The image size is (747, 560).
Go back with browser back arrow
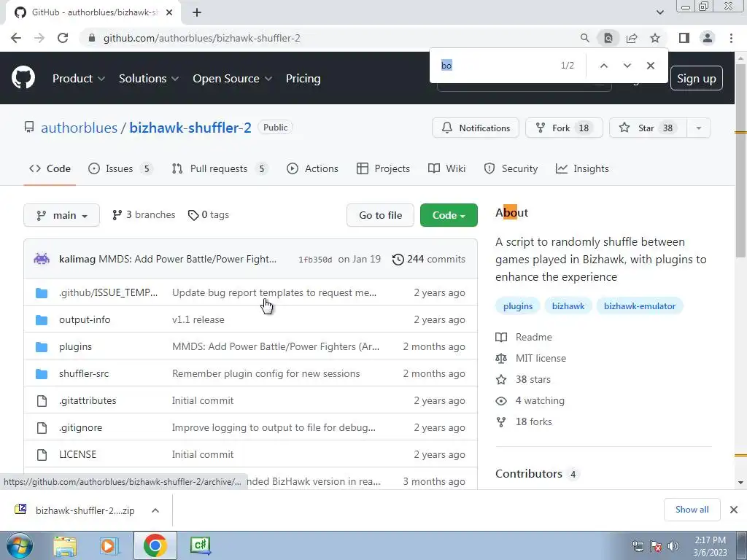pos(16,38)
